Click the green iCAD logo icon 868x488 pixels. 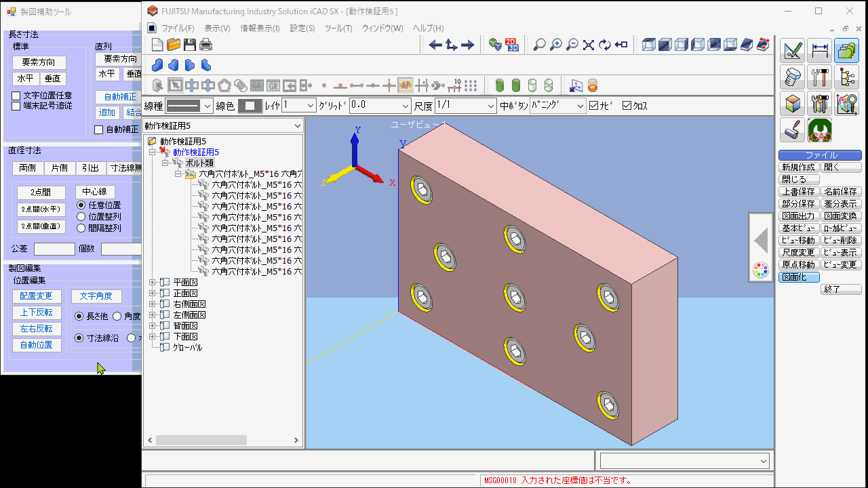coord(820,130)
